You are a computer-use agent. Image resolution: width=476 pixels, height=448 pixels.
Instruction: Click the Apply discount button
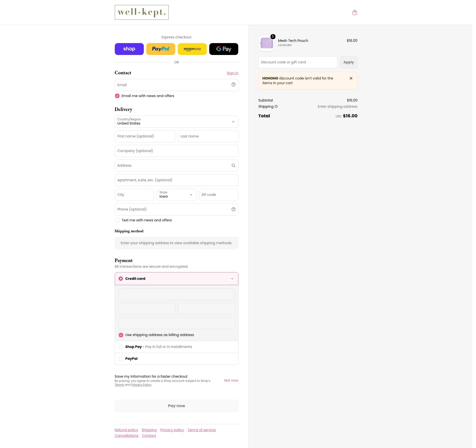point(349,62)
